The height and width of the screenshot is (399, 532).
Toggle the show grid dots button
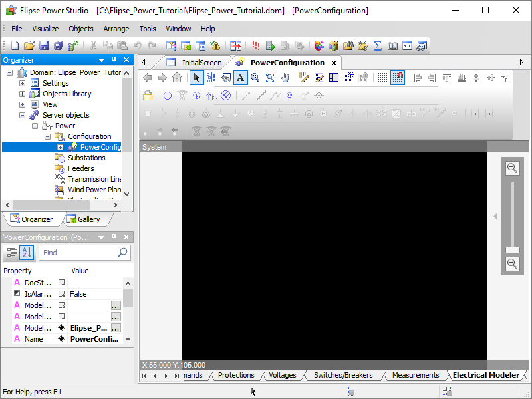coord(382,78)
